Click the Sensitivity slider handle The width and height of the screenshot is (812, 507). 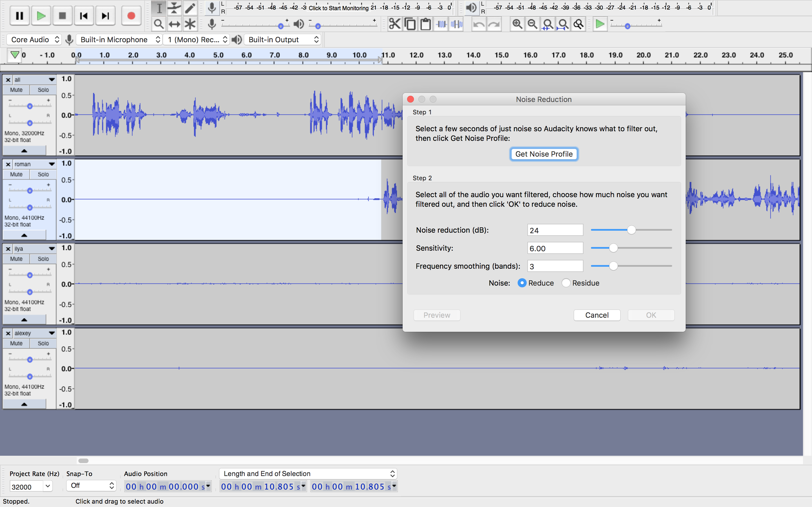[613, 248]
